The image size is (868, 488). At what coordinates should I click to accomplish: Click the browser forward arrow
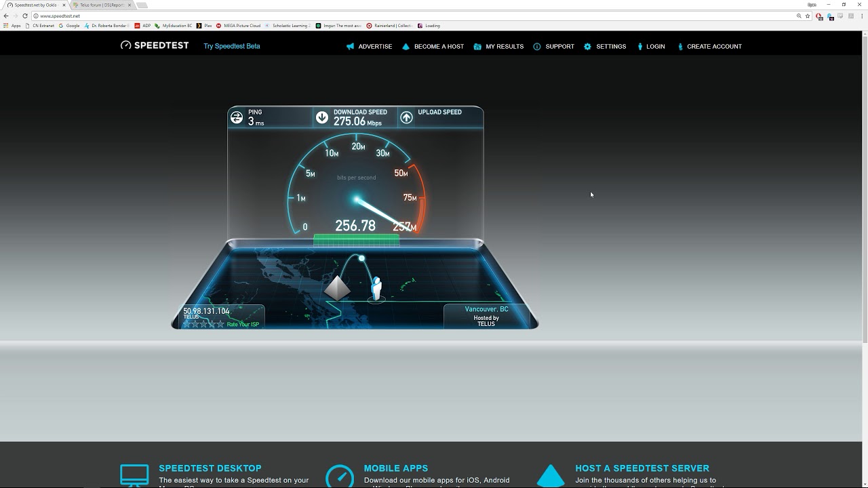tap(16, 16)
